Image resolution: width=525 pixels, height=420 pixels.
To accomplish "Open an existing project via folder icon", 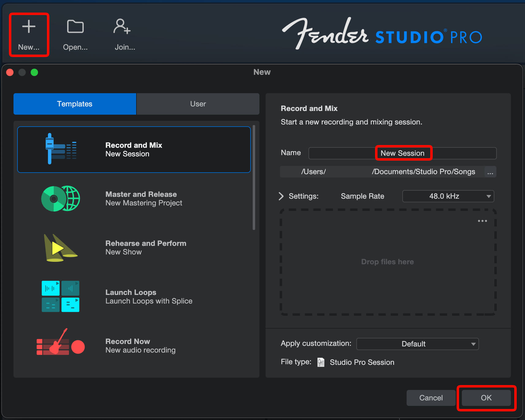I will (x=75, y=27).
